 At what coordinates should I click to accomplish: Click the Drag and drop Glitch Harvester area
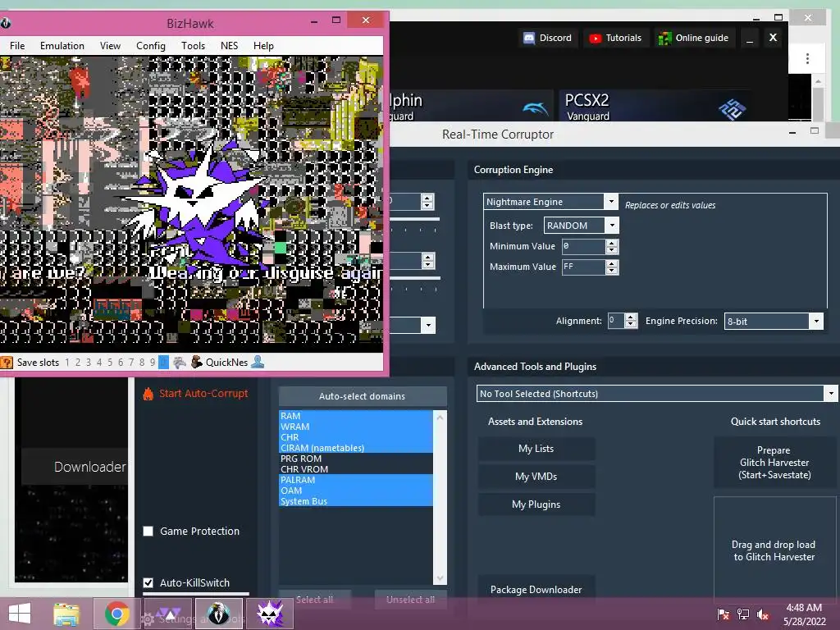point(774,550)
